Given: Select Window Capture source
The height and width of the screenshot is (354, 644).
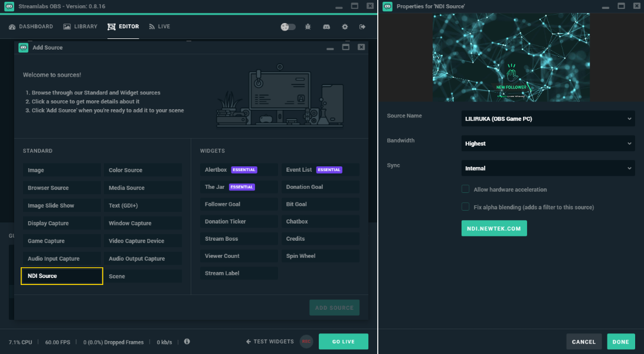Looking at the screenshot, I should click(142, 223).
